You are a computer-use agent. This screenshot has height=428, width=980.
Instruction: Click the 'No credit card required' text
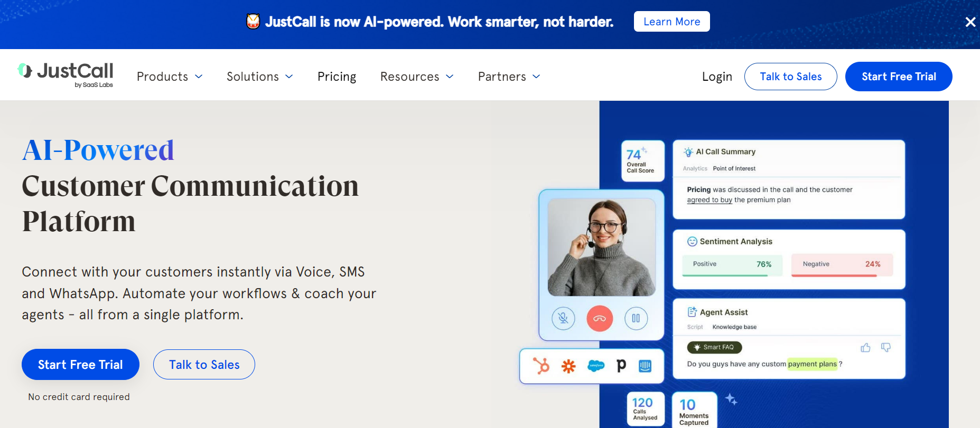tap(79, 397)
